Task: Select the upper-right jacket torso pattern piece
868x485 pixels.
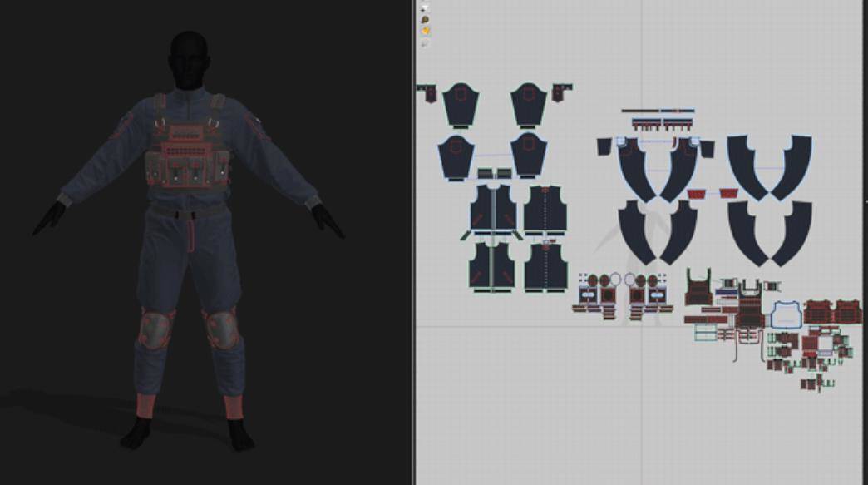Action: point(545,210)
